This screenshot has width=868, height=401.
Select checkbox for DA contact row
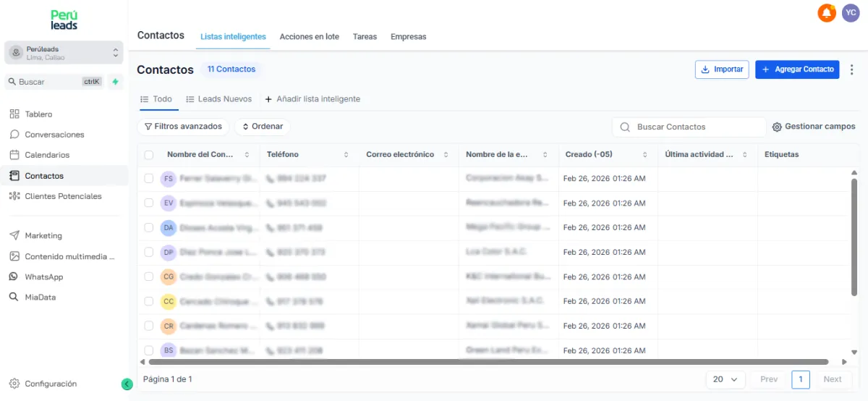coord(149,228)
